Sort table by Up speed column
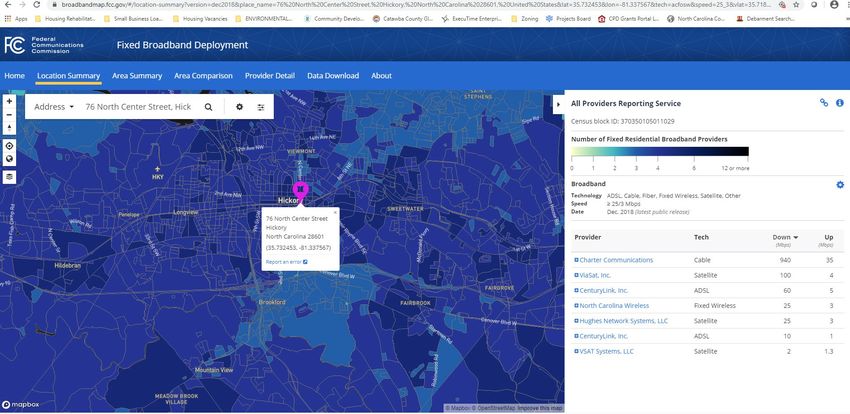The height and width of the screenshot is (414, 850). pos(829,237)
